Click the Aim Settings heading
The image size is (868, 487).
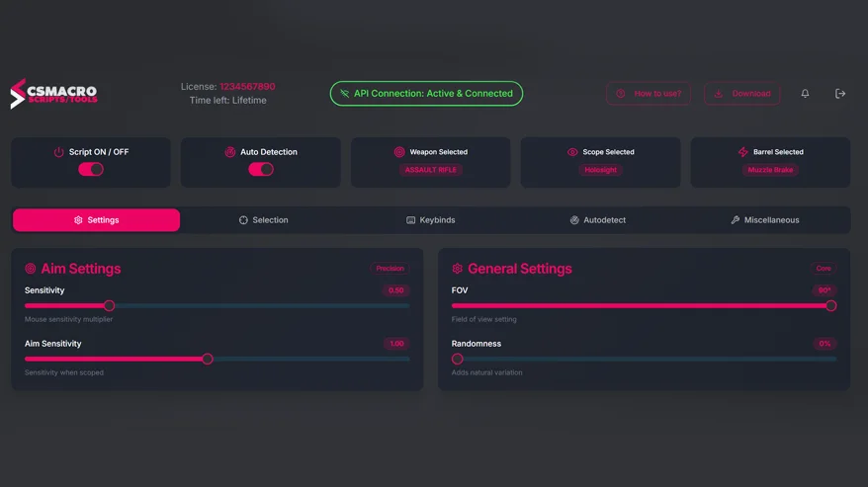tap(81, 269)
